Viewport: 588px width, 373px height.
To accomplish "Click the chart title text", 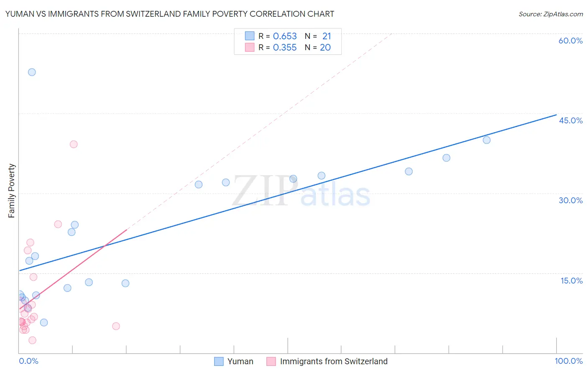I will [170, 14].
